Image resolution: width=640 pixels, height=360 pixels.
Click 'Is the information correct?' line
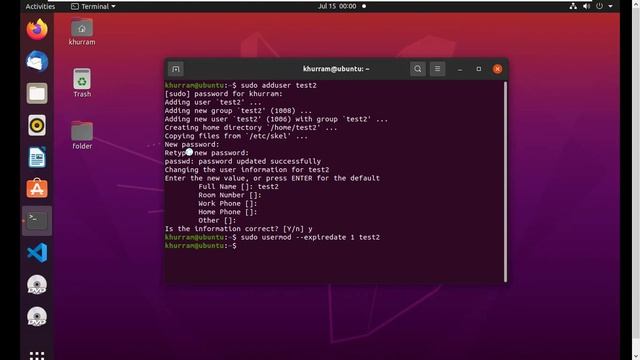(238, 229)
